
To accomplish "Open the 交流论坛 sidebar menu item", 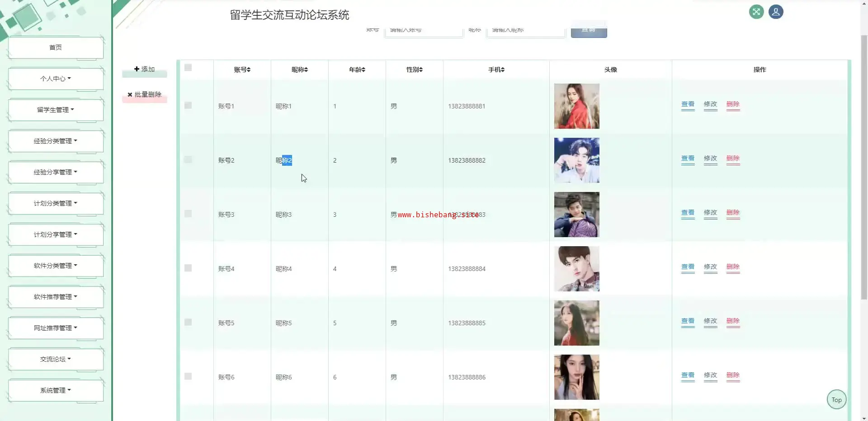I will click(x=56, y=359).
